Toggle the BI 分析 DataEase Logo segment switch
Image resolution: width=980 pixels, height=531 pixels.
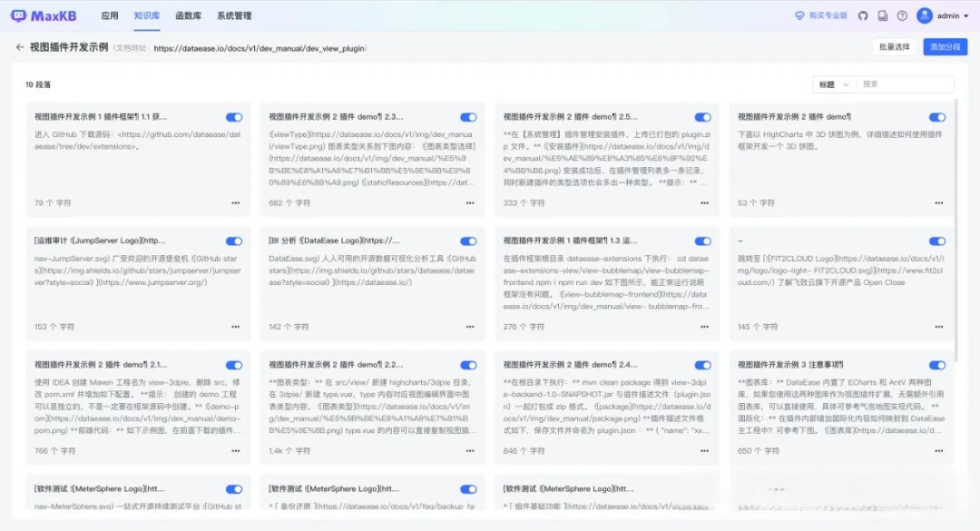point(468,241)
